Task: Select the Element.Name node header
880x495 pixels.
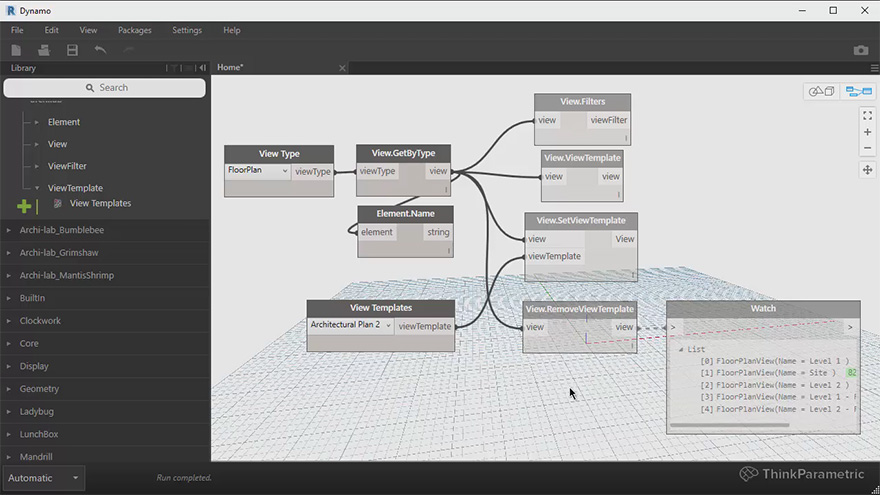Action: pos(405,213)
